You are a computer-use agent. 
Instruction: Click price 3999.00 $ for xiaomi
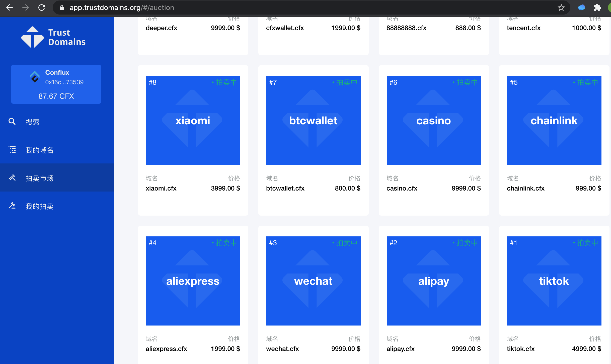[225, 188]
